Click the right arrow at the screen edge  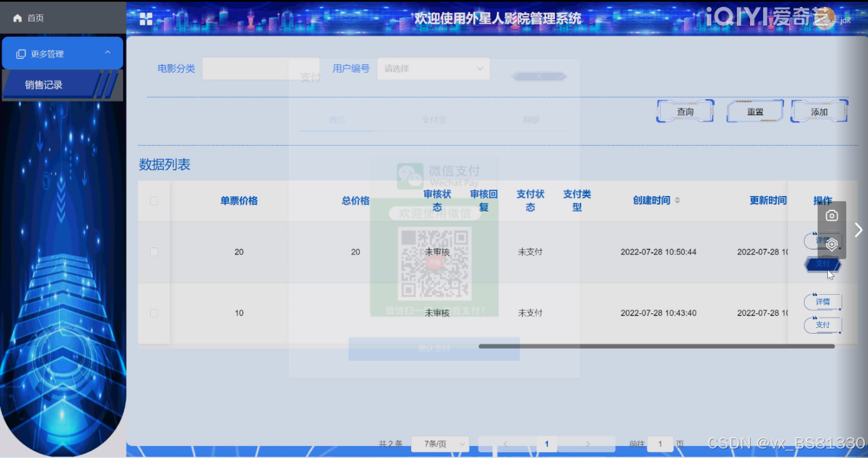point(859,230)
